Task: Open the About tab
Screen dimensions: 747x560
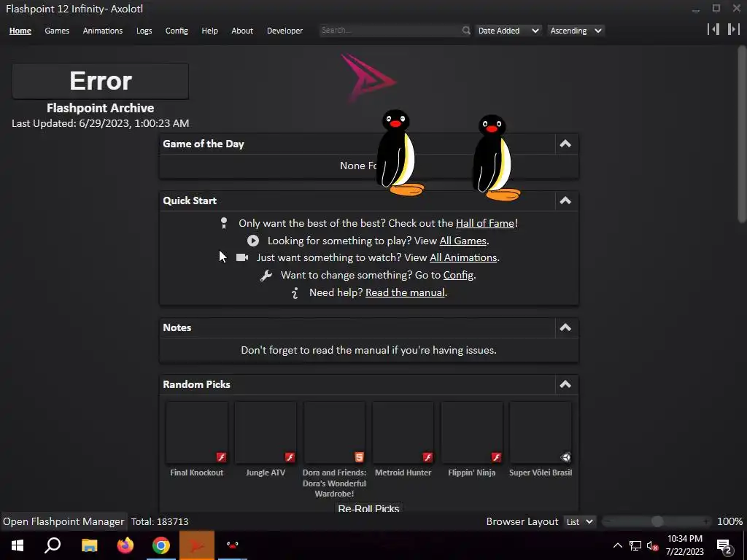Action: [242, 31]
